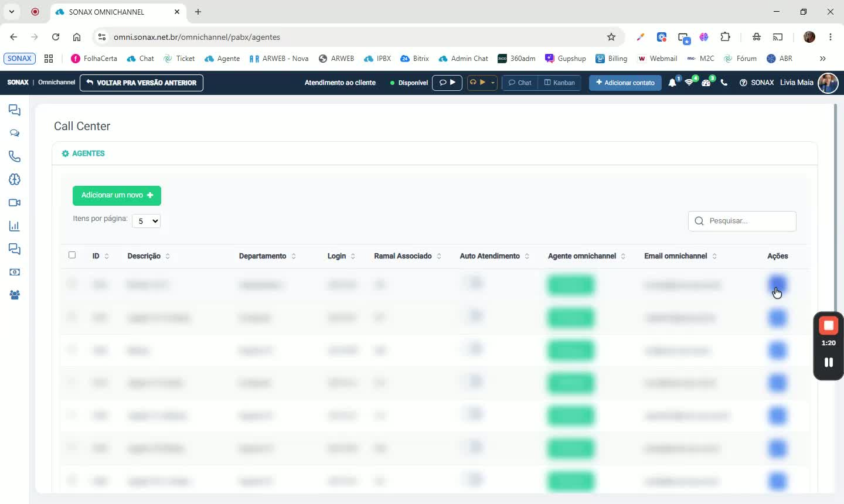The image size is (844, 504).
Task: Open the phone calls sidebar icon
Action: pos(15,156)
